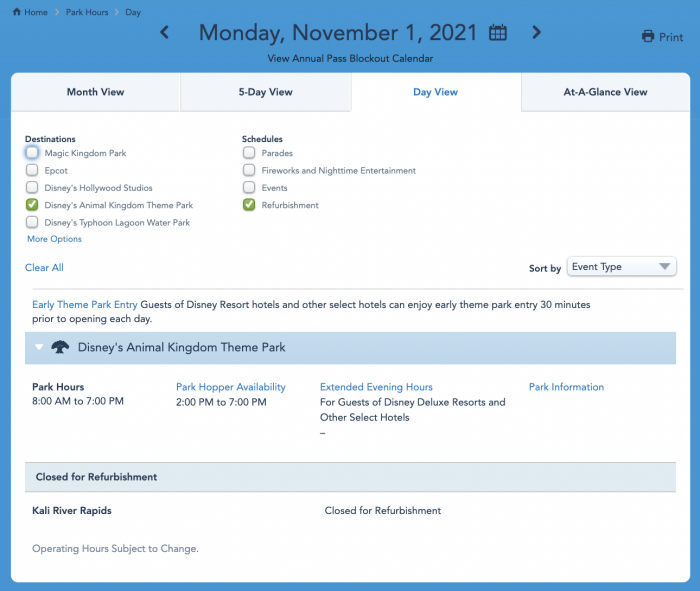
Task: Click hopper hours 2:00 PM to 7:00 PM
Action: point(221,402)
